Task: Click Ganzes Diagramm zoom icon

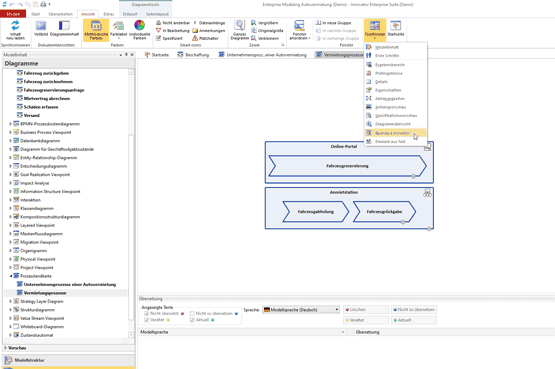Action: point(240,30)
